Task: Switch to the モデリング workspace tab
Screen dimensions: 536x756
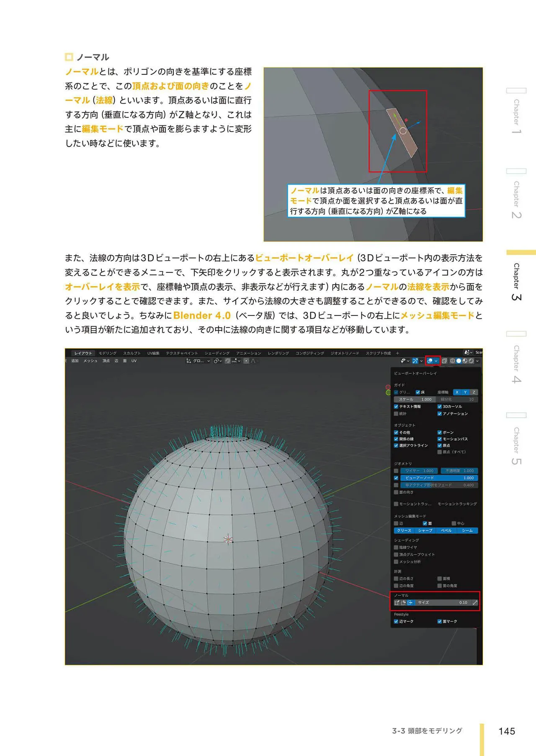Action: pyautogui.click(x=108, y=353)
